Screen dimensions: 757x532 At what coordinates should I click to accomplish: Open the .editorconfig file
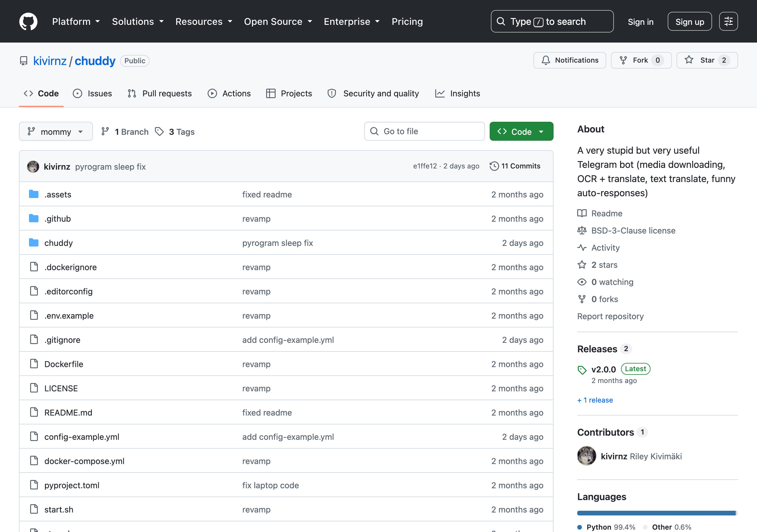(x=69, y=291)
